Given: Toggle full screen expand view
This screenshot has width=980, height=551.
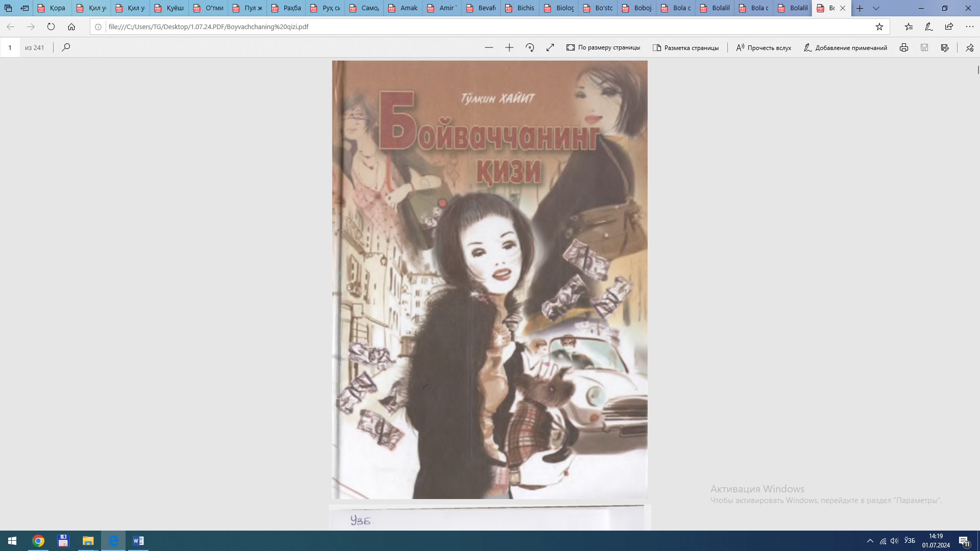Looking at the screenshot, I should tap(550, 47).
